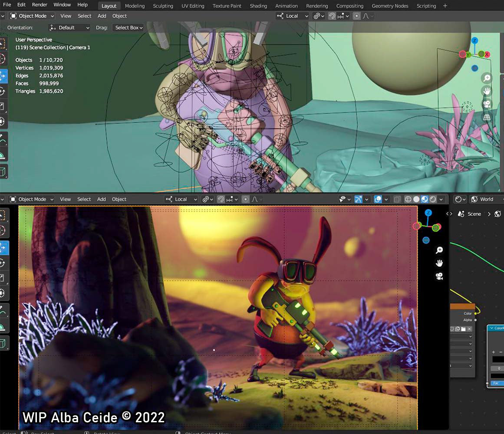Open the Object menu in lower viewport
The width and height of the screenshot is (504, 434).
119,200
